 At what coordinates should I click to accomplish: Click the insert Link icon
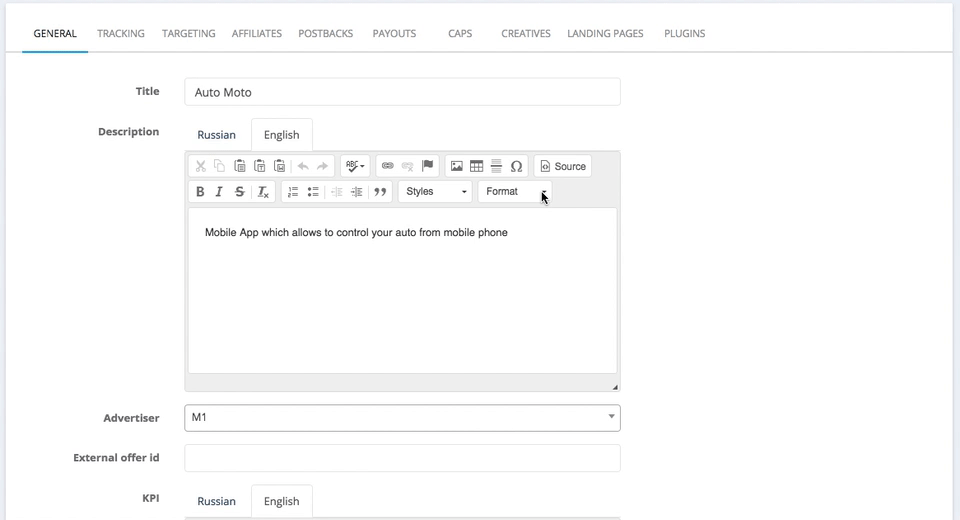tap(388, 166)
